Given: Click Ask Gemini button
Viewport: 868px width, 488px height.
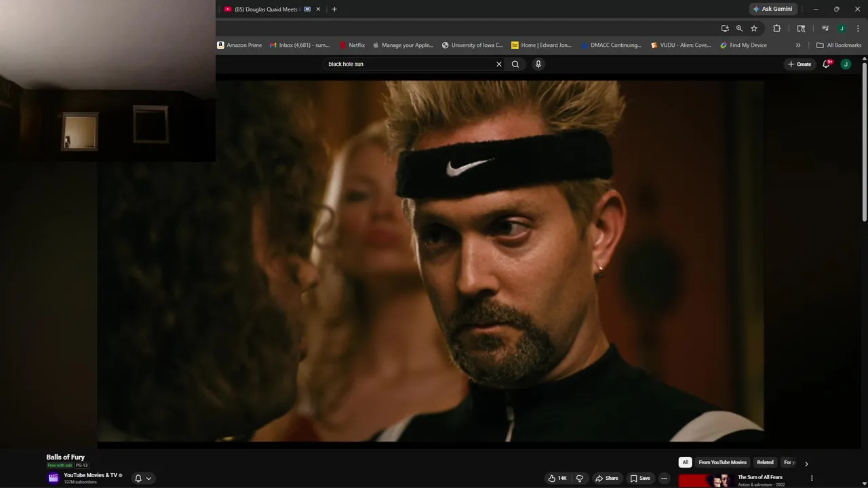Looking at the screenshot, I should tap(772, 9).
